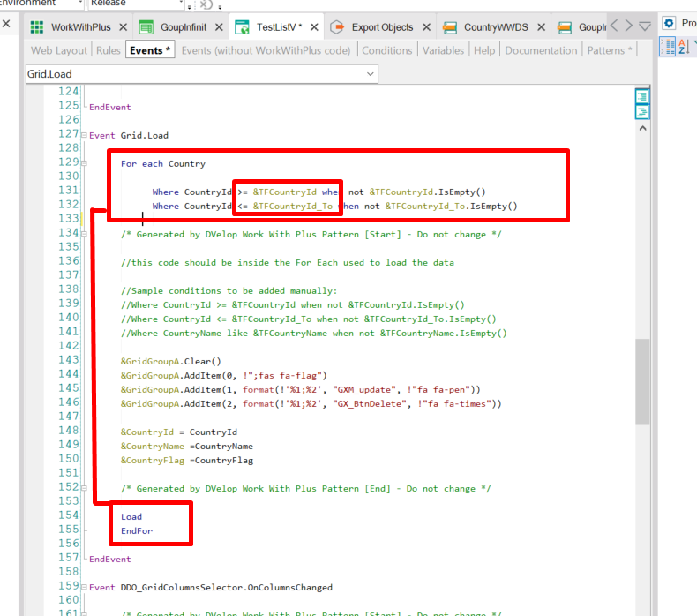The image size is (697, 616).
Task: Click the orange icon of the truncated GoupIr tab
Action: 565,27
